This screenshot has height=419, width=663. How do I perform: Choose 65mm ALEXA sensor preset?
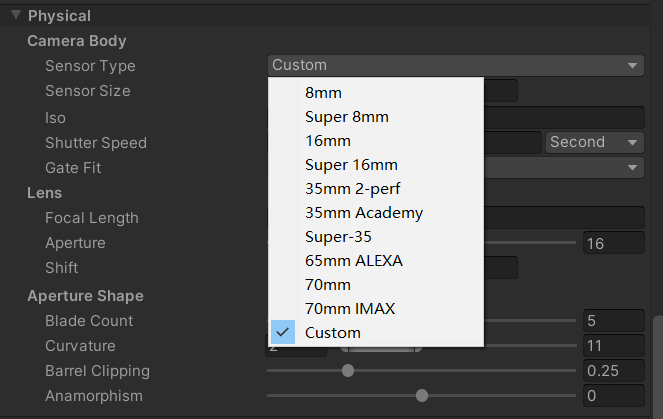[x=354, y=260]
